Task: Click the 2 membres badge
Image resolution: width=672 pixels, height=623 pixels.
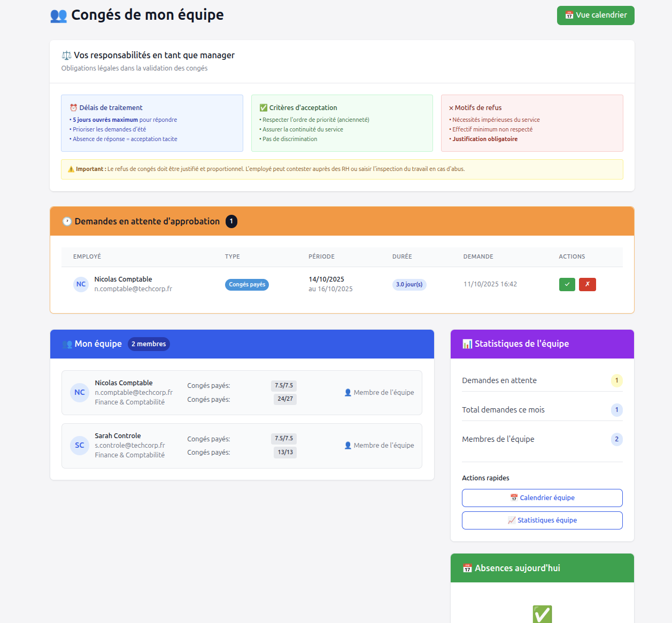Action: 149,344
